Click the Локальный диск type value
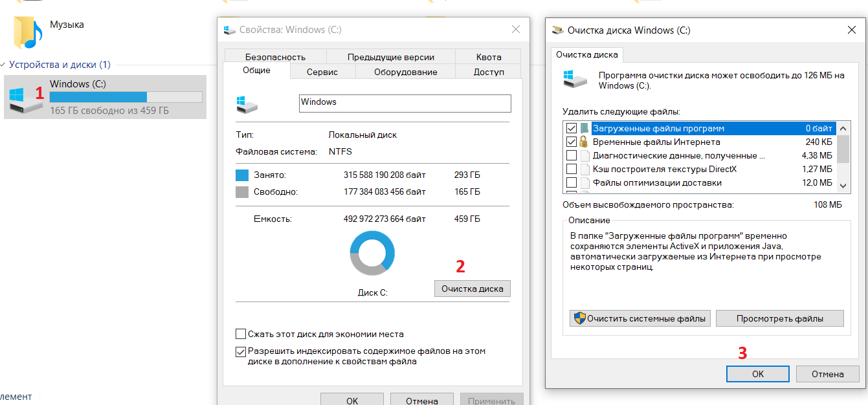Viewport: 868px width, 405px height. click(x=362, y=135)
